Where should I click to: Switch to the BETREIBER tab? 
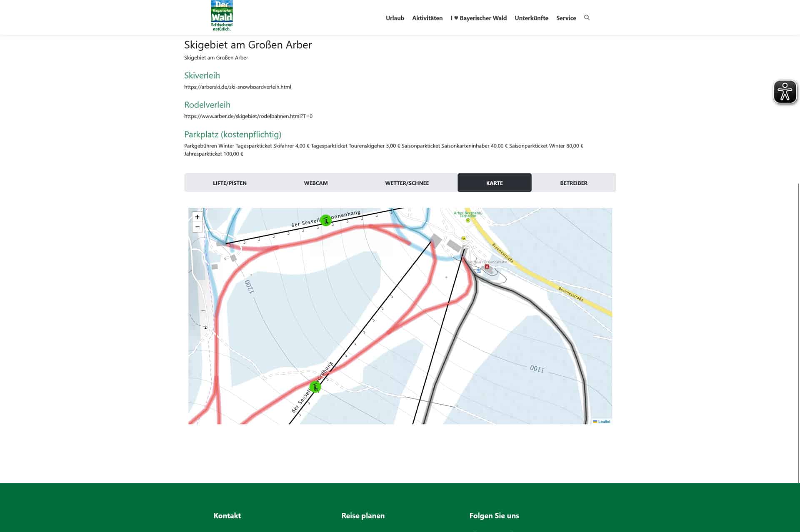pos(573,183)
